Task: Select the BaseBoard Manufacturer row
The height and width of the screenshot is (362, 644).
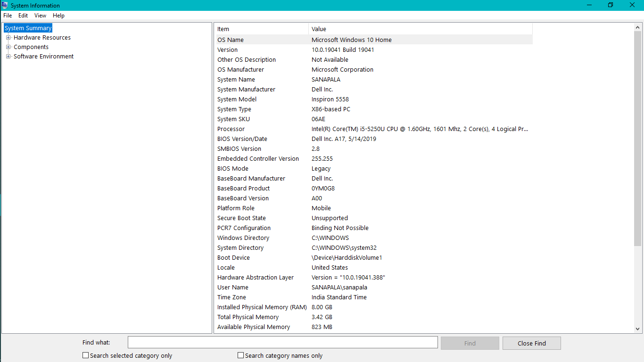Action: (374, 179)
